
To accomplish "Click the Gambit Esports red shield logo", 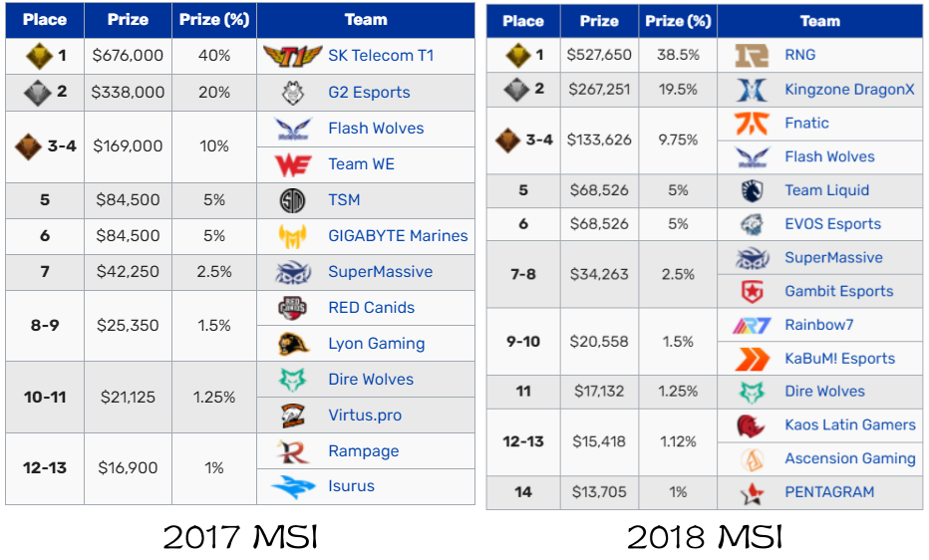I will point(752,291).
